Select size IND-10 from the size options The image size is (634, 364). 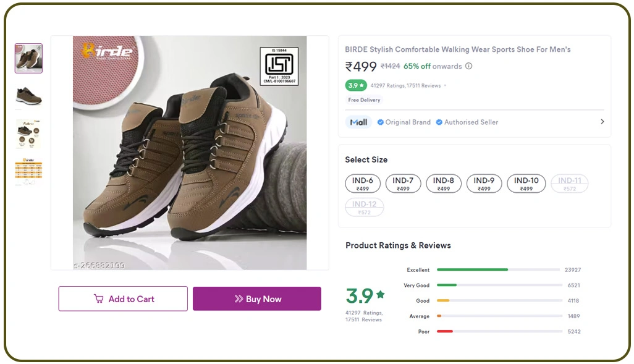pos(525,183)
